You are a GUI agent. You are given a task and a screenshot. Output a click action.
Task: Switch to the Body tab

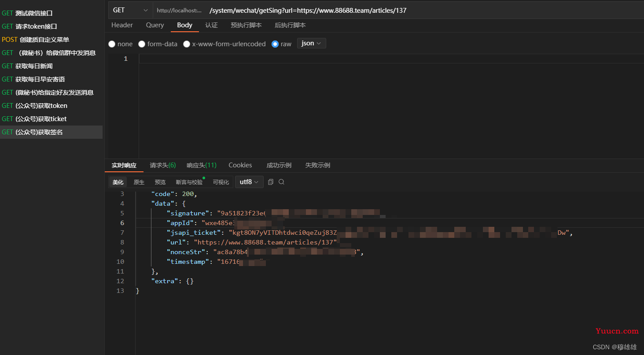click(x=184, y=25)
